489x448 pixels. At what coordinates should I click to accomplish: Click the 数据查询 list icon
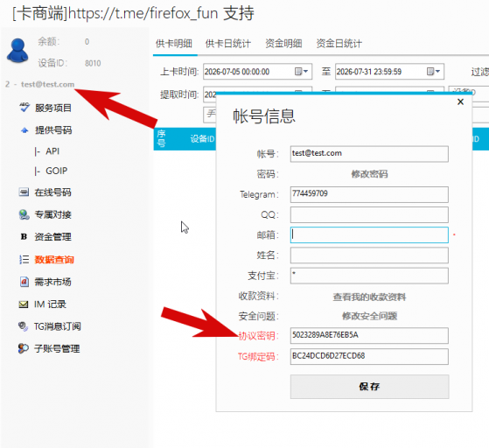pyautogui.click(x=24, y=260)
